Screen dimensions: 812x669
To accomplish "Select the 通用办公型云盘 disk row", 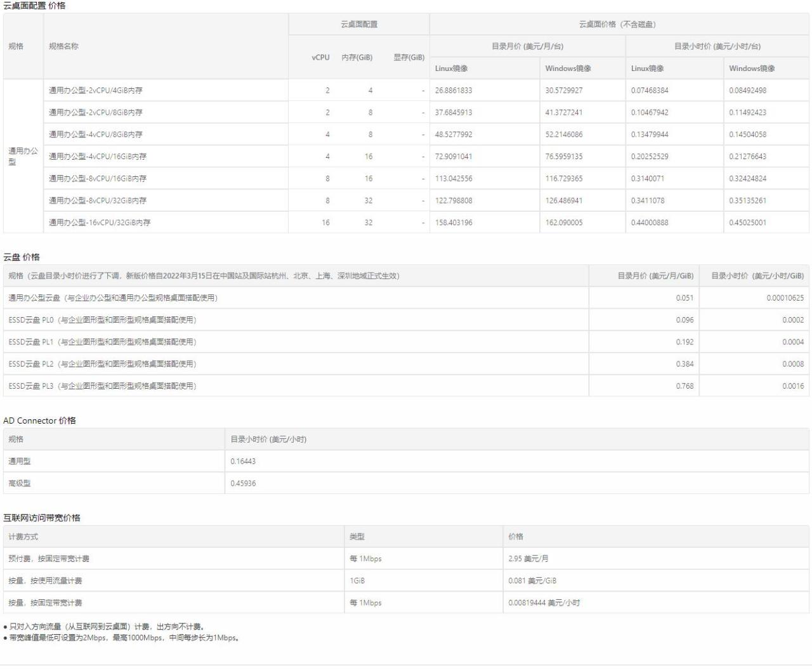I will point(406,298).
